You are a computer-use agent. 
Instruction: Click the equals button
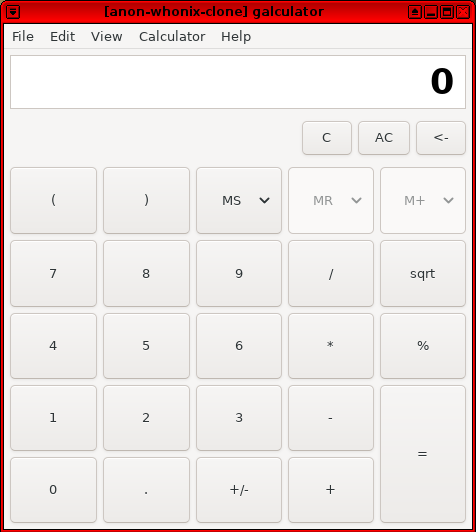[423, 454]
